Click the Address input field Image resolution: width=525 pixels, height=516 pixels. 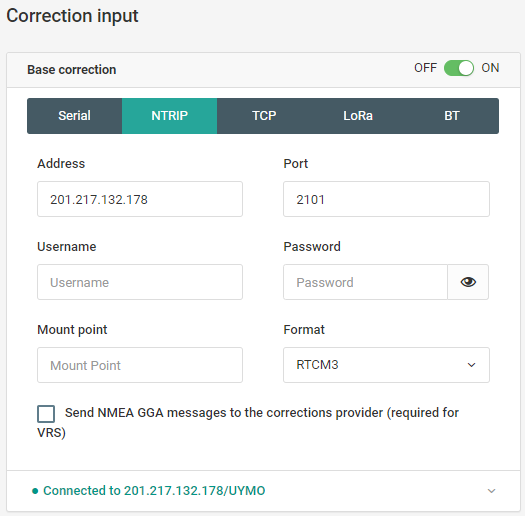tap(140, 199)
